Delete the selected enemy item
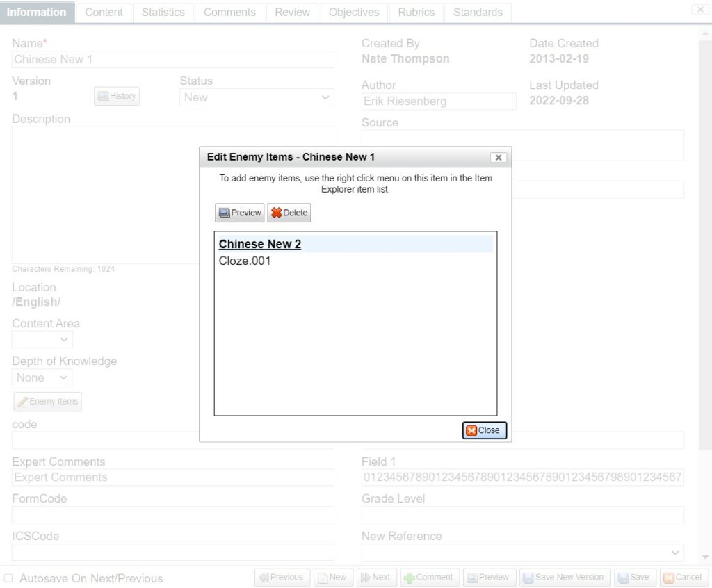 point(289,213)
